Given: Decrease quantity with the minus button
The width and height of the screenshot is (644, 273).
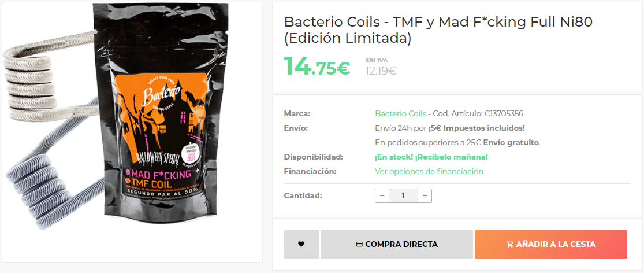Looking at the screenshot, I should pos(382,195).
